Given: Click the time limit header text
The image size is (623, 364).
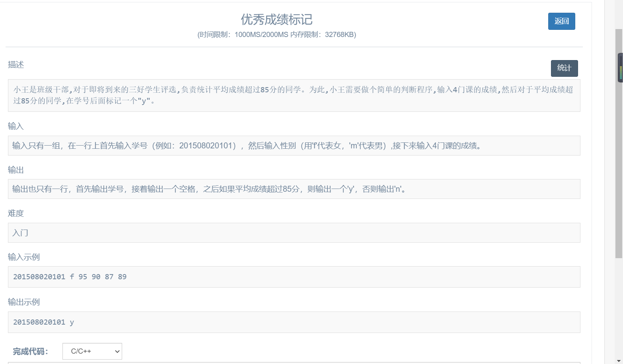Looking at the screenshot, I should pyautogui.click(x=276, y=35).
